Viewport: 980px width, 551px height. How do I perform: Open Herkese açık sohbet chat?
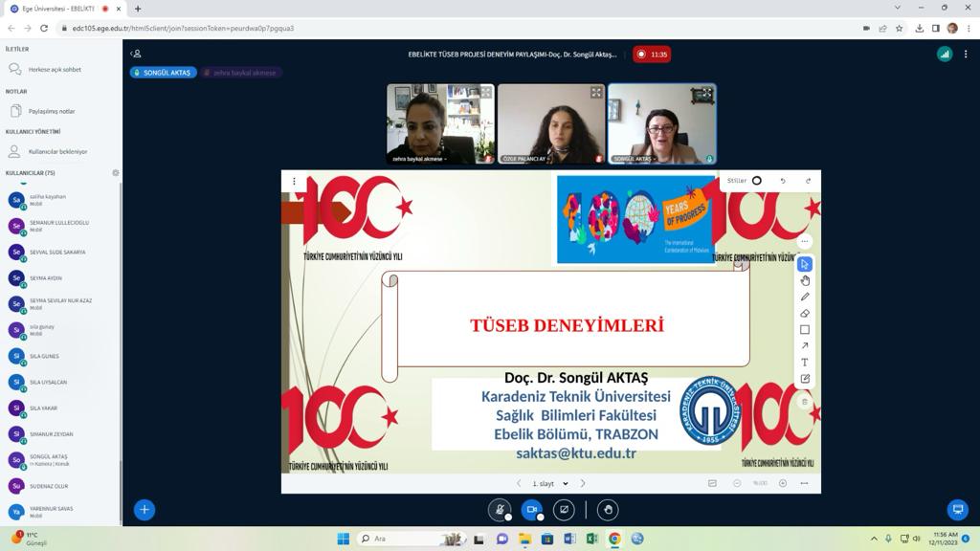[55, 69]
